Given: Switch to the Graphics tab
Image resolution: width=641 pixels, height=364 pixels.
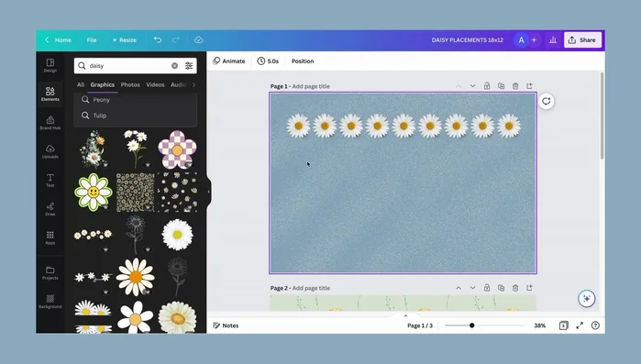Looking at the screenshot, I should click(102, 84).
